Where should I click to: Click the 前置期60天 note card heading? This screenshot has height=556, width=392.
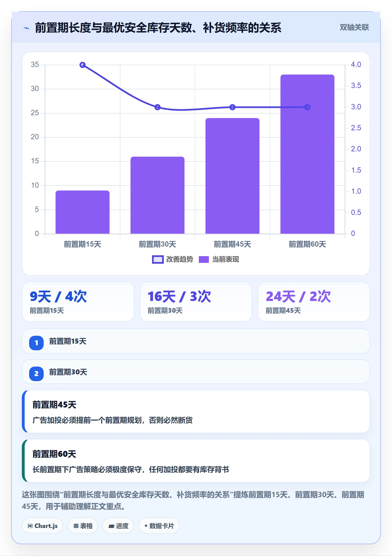54,454
